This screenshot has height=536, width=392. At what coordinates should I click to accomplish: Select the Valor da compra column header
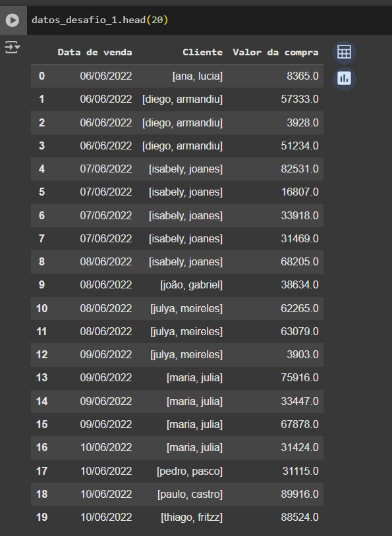tap(275, 52)
